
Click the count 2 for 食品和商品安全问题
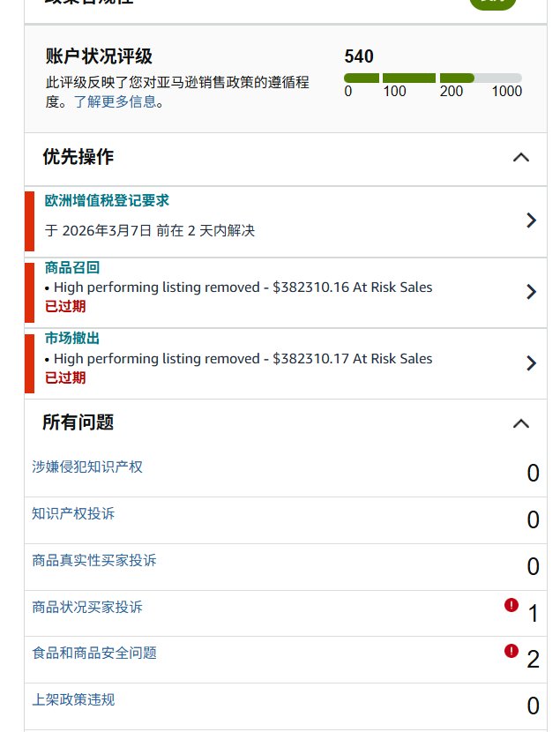coord(533,659)
